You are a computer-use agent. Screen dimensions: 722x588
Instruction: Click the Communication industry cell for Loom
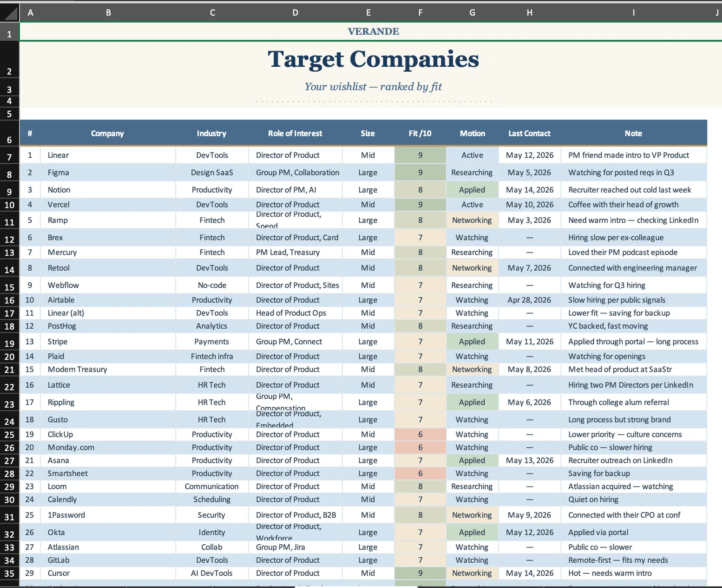pyautogui.click(x=212, y=487)
